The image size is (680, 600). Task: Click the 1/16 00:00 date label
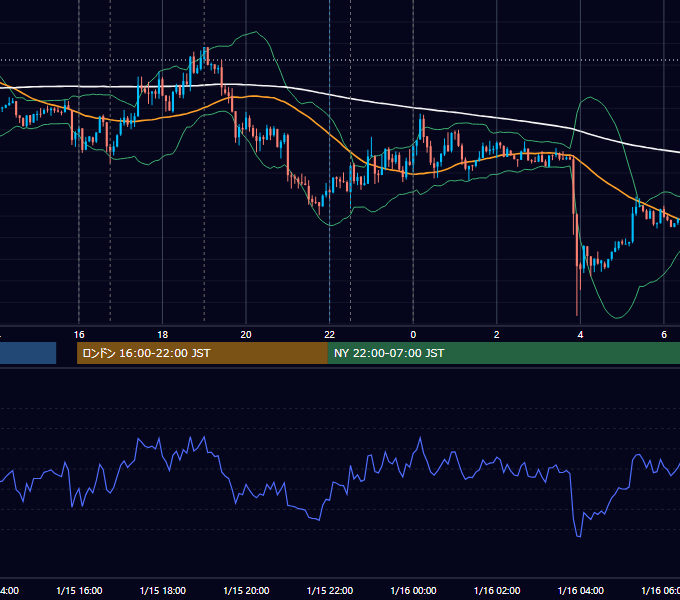click(413, 590)
